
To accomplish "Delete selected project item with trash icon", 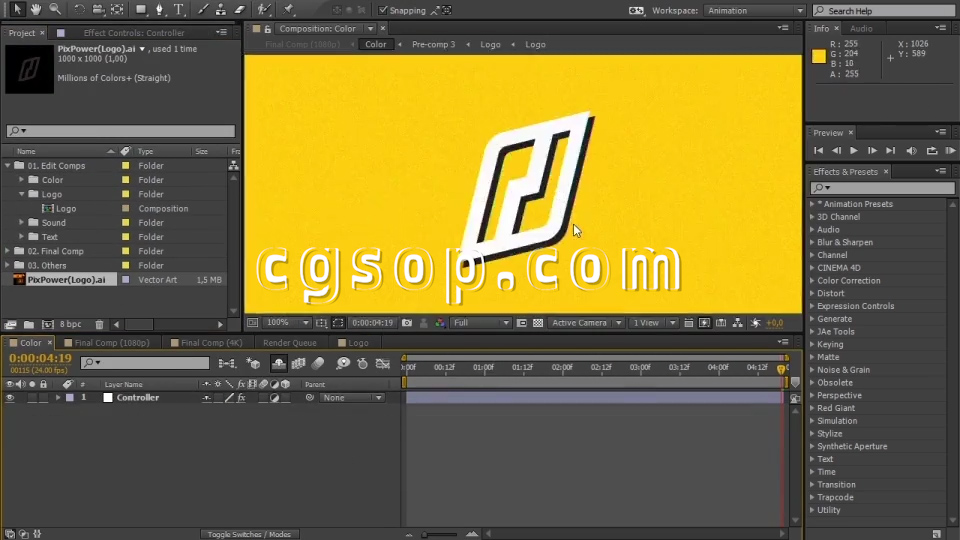I will (99, 324).
